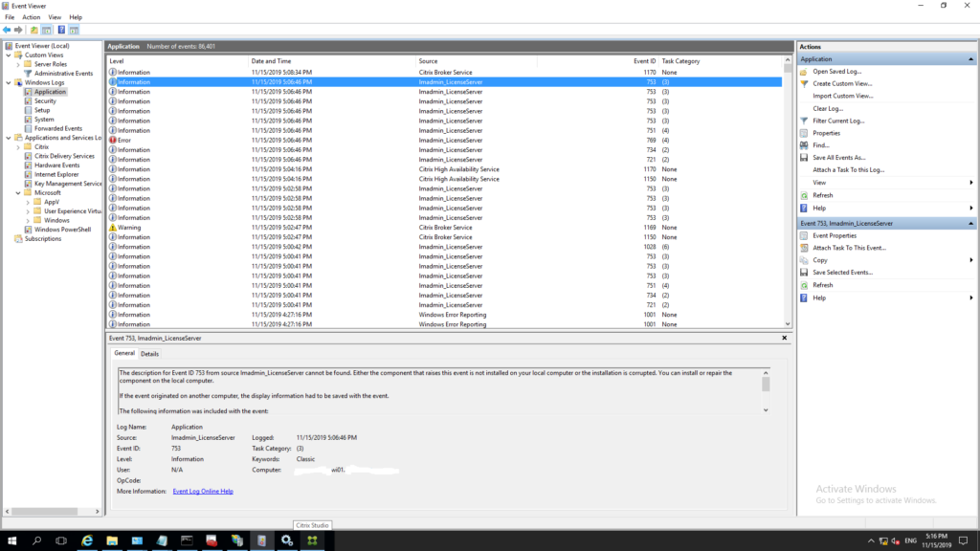
Task: Open Internet Explorer from the taskbar
Action: click(x=87, y=540)
